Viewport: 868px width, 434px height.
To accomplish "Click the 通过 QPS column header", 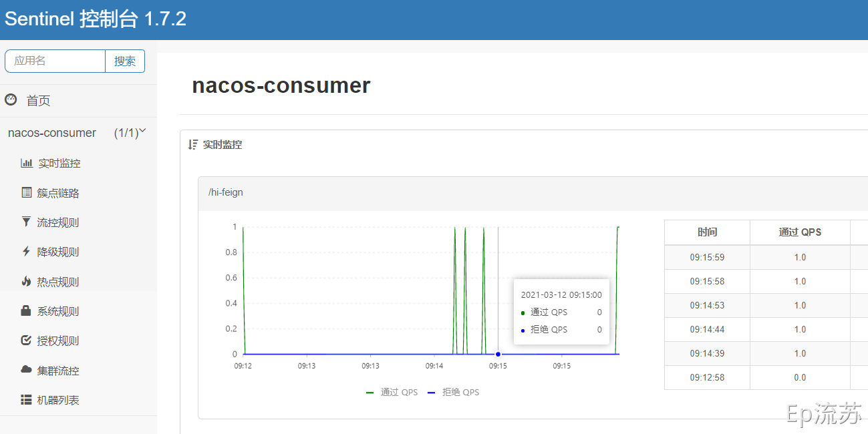I will 800,232.
